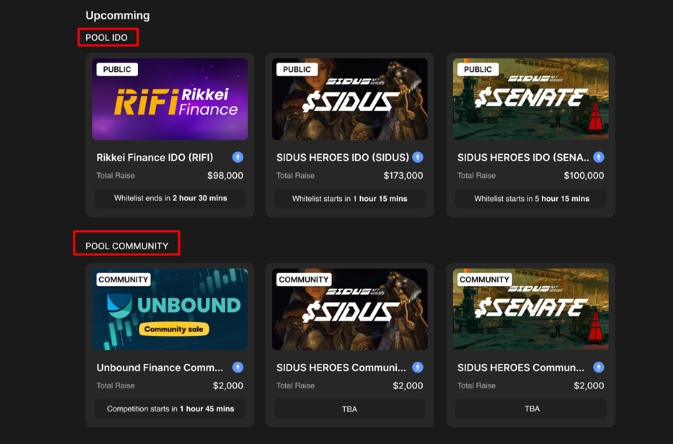Click COMMUNITY badge on the Unbound card

[x=124, y=280]
